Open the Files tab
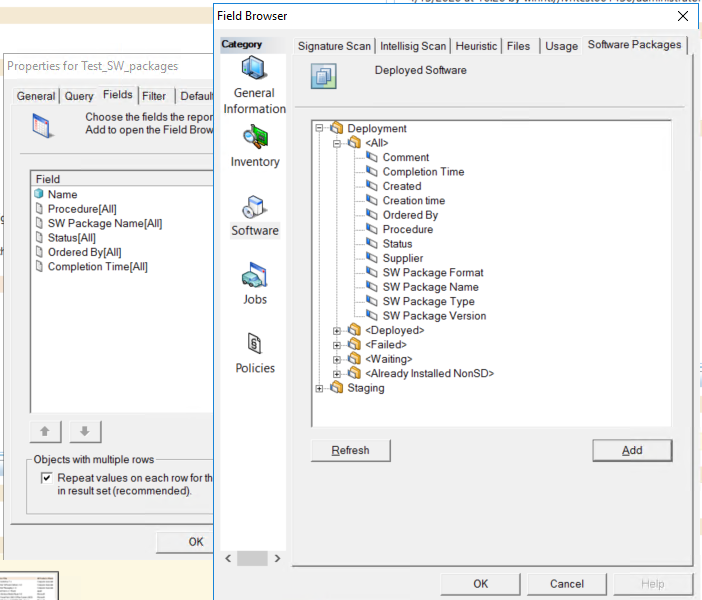The image size is (702, 600). 518,46
